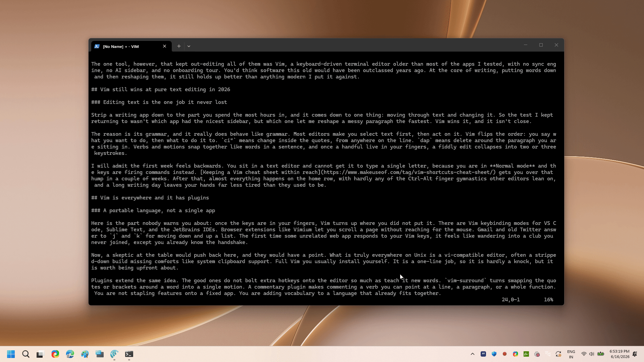Click the makeuseof.com cheat sheet URL
Image resolution: width=644 pixels, height=362 pixels.
click(x=408, y=172)
